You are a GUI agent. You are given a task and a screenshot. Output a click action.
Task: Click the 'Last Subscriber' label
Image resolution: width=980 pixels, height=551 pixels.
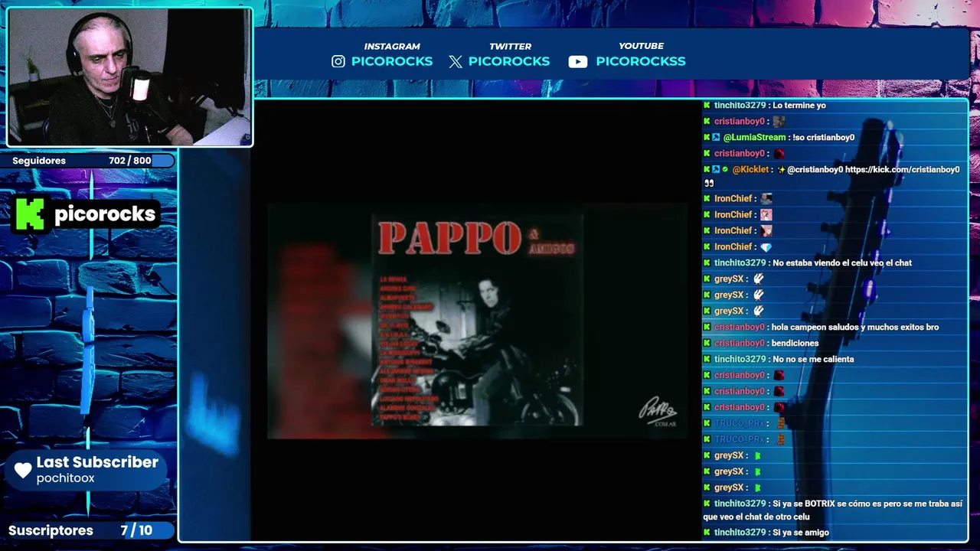point(97,462)
